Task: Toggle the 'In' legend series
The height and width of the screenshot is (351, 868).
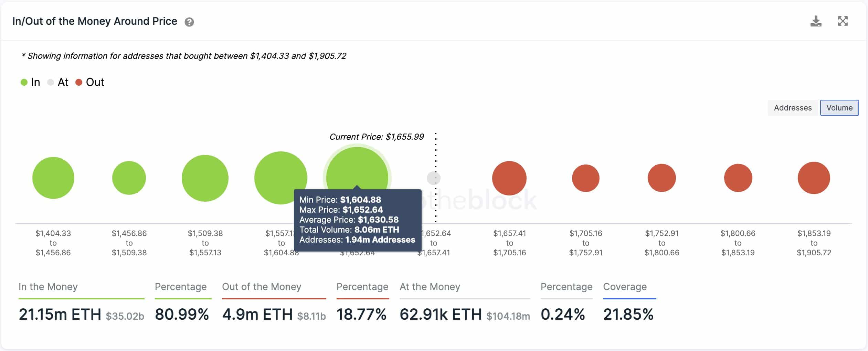Action: coord(31,82)
